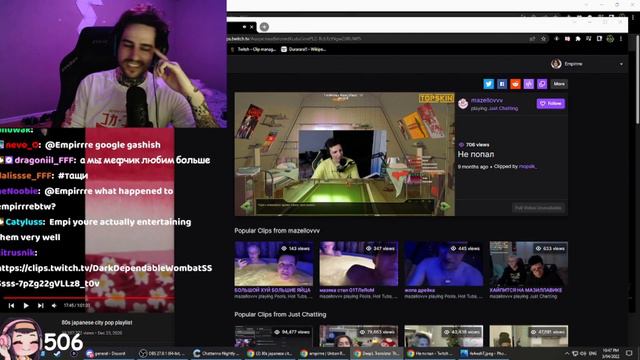Click the purple copy link icon
This screenshot has width=640, height=360.
click(542, 84)
